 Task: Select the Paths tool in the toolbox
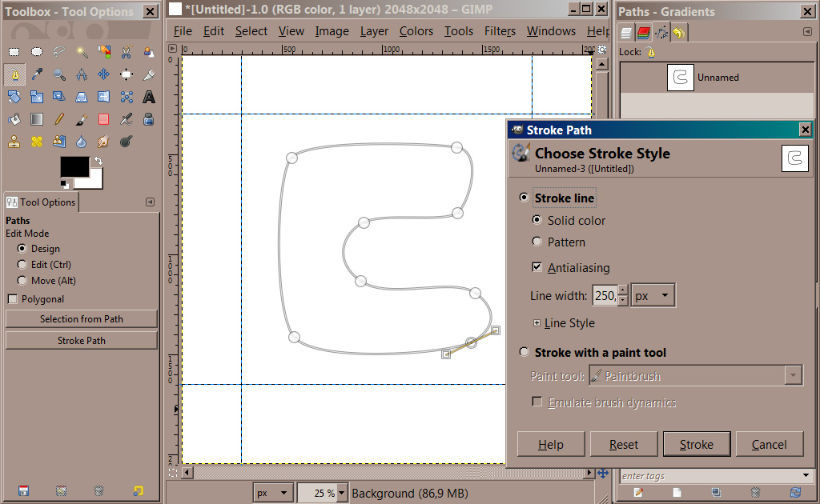[14, 74]
